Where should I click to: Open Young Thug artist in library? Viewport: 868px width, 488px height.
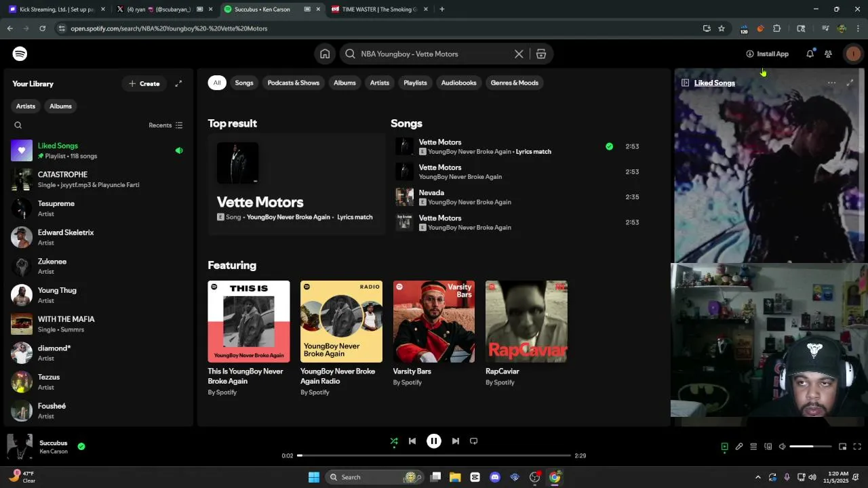click(x=98, y=295)
